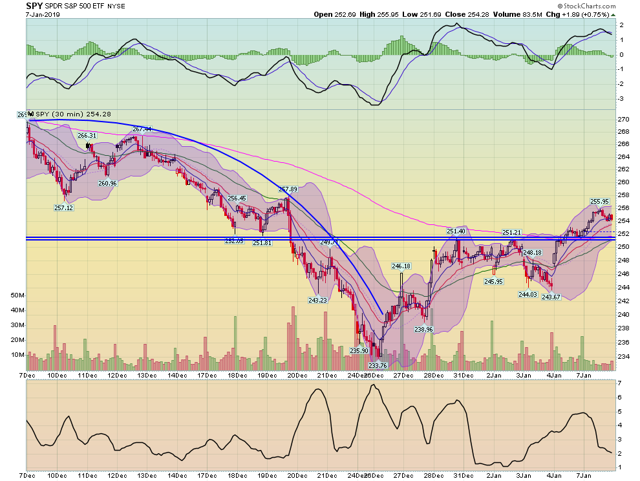The image size is (640, 481).
Task: Click the Low 251.69 header value
Action: [422, 14]
